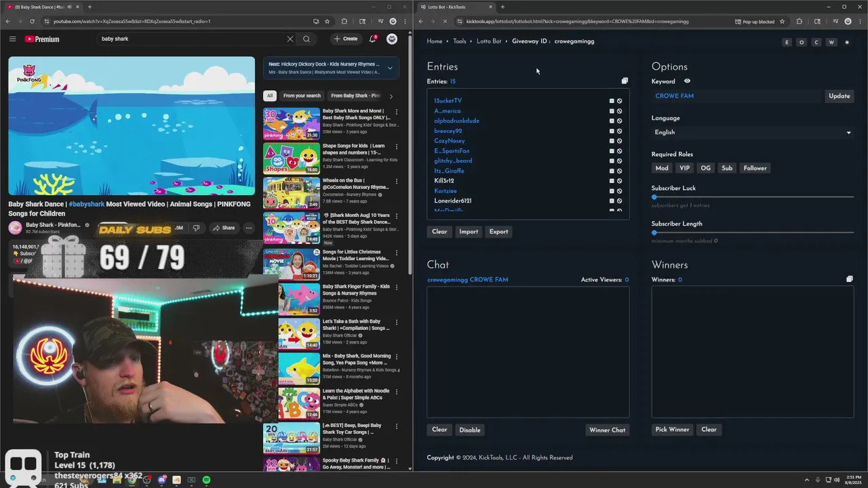This screenshot has width=868, height=488.
Task: Click the E shortcut icon in KickTools header
Action: (787, 42)
